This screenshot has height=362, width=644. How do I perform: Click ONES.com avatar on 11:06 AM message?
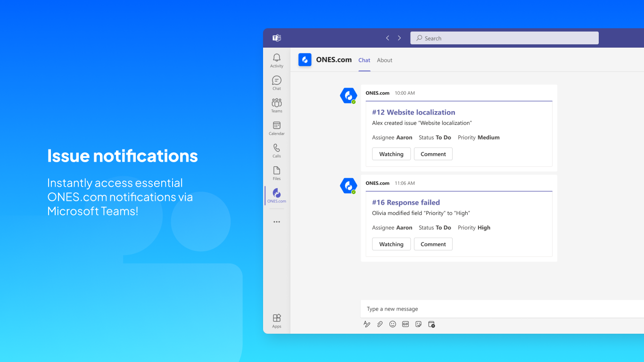(x=348, y=186)
